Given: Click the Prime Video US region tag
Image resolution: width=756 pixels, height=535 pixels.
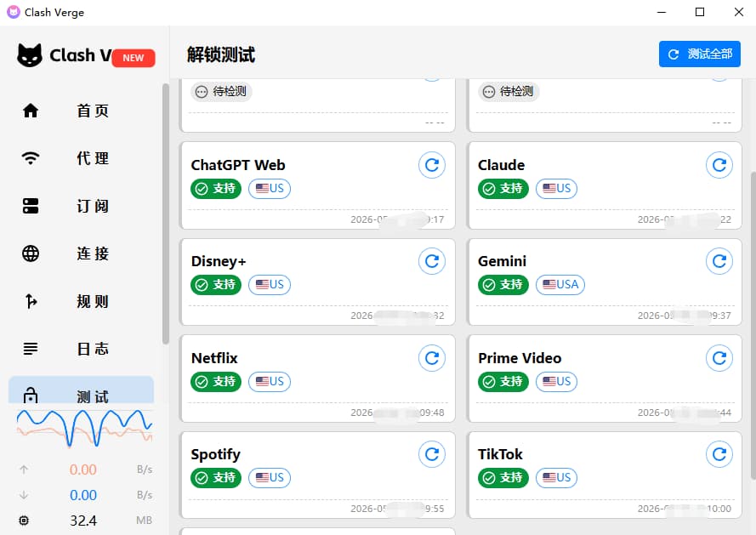Looking at the screenshot, I should coord(556,381).
